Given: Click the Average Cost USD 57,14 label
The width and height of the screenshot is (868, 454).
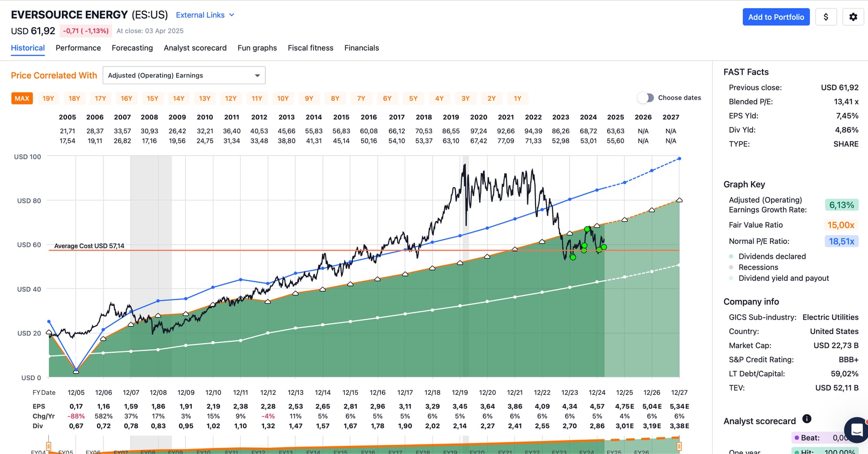Looking at the screenshot, I should point(89,246).
